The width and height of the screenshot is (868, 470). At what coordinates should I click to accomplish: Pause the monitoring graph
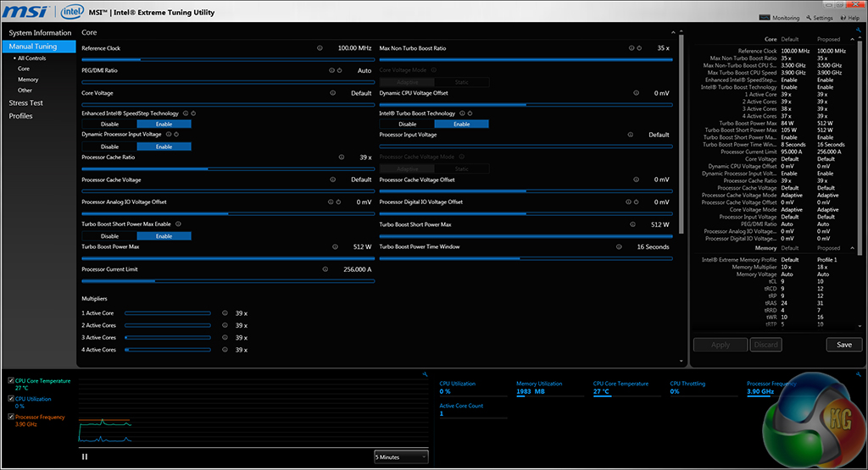85,456
